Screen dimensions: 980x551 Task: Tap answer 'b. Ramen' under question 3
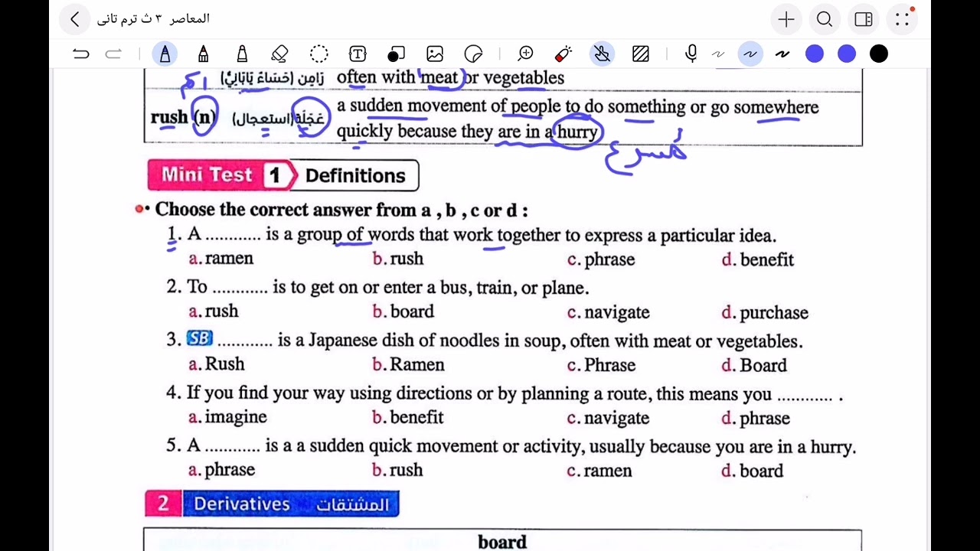tap(408, 364)
